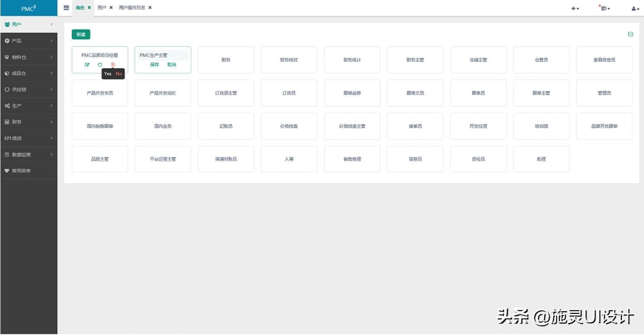The image size is (644, 335).
Task: Click the green 新建 button
Action: pos(81,35)
